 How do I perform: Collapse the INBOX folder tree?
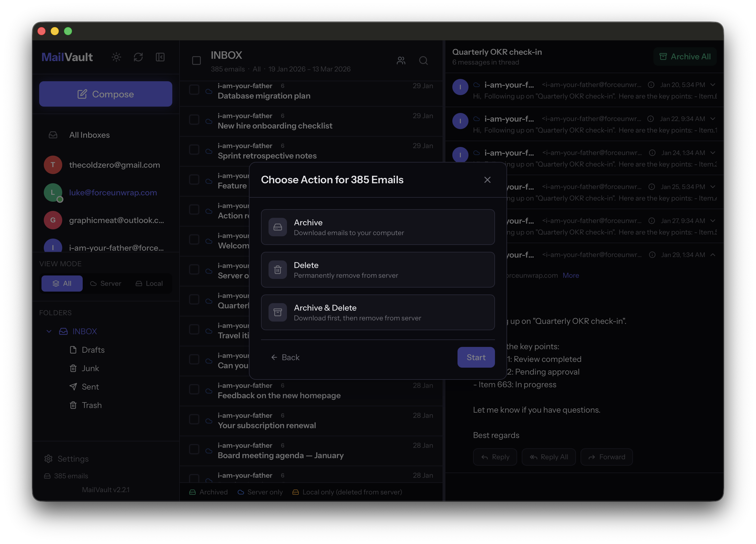49,331
